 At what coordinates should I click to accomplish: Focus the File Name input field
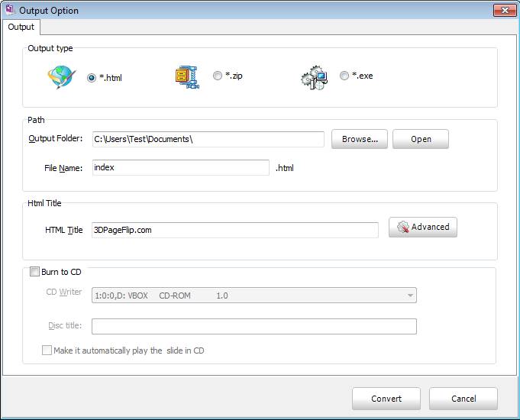[181, 167]
